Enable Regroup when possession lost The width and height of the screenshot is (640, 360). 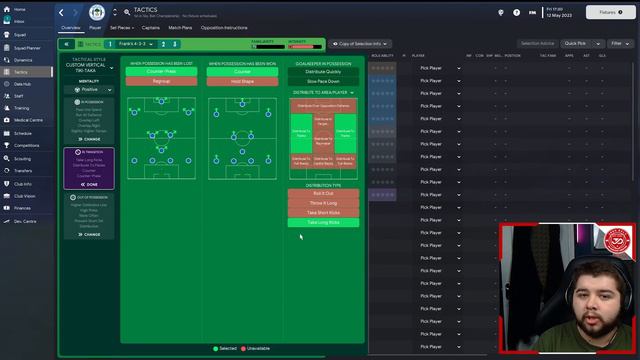coord(161,81)
